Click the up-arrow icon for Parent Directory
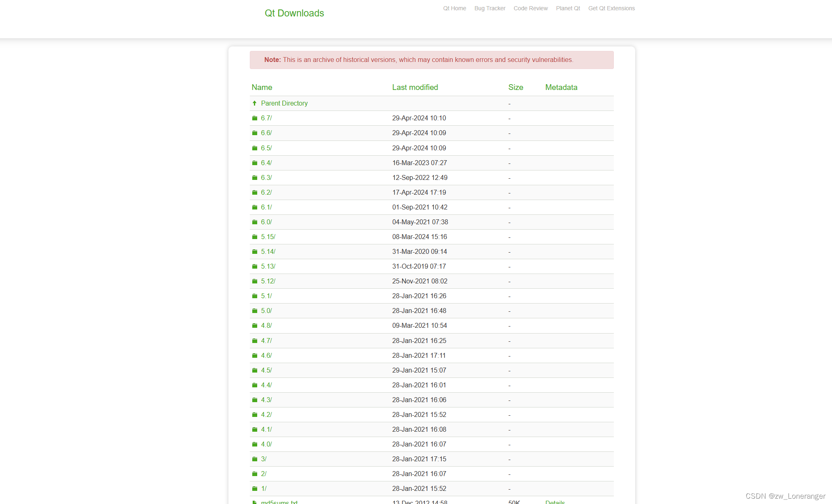Viewport: 832px width, 504px height. tap(255, 103)
